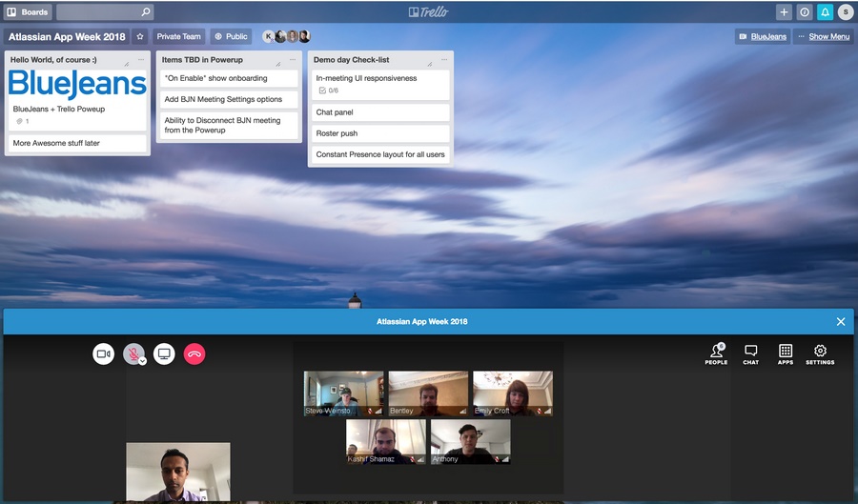Open More Awesome stuff later card
Image resolution: width=858 pixels, height=504 pixels.
coord(78,143)
